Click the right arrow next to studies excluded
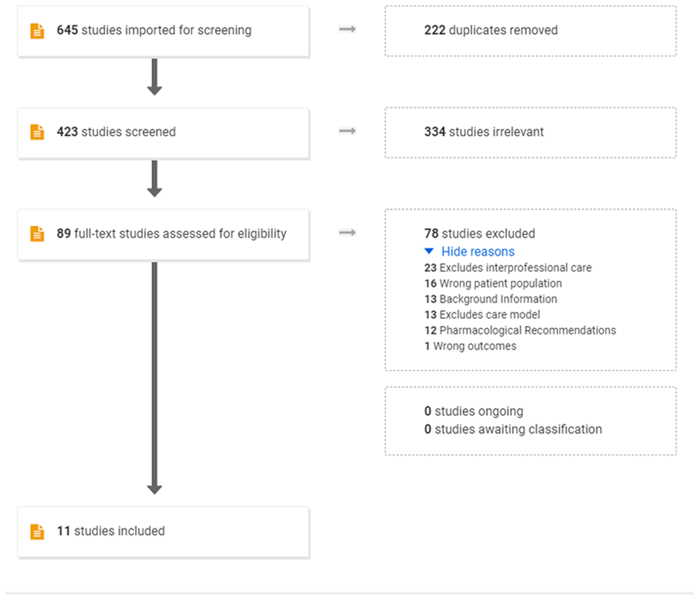 click(x=348, y=233)
